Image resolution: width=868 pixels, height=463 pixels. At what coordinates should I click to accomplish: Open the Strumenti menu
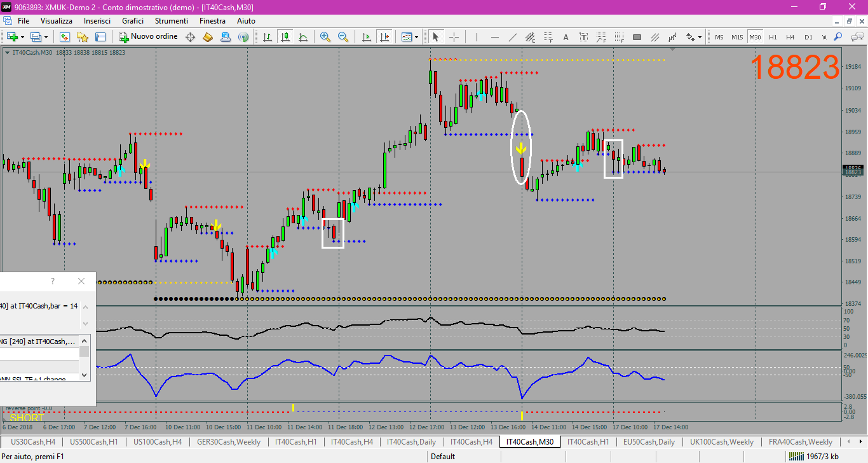(x=172, y=21)
